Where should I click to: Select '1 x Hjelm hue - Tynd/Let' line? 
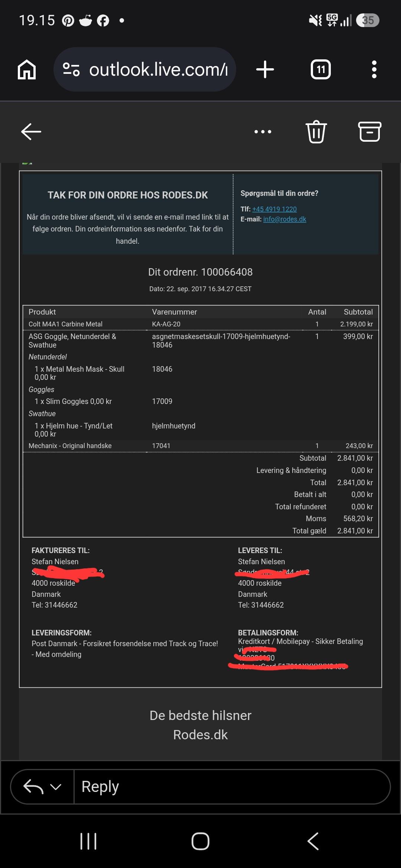point(74,426)
